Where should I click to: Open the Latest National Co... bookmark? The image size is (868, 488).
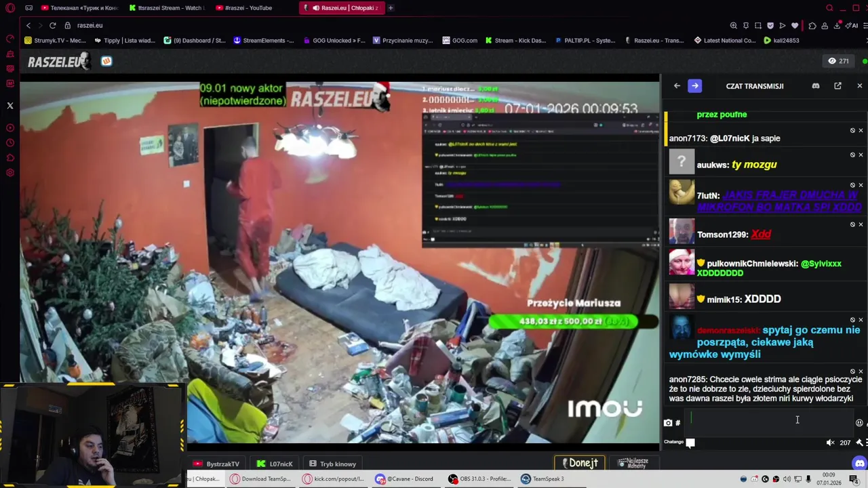pos(725,41)
